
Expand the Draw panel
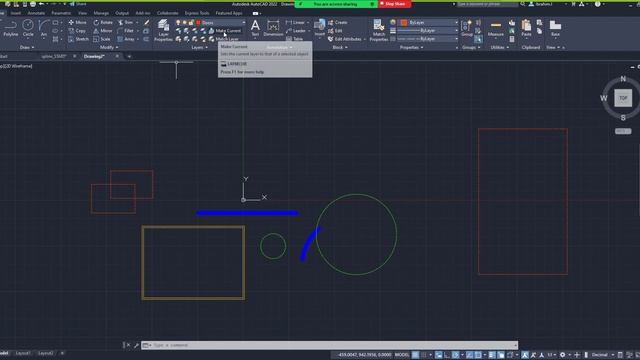click(27, 47)
